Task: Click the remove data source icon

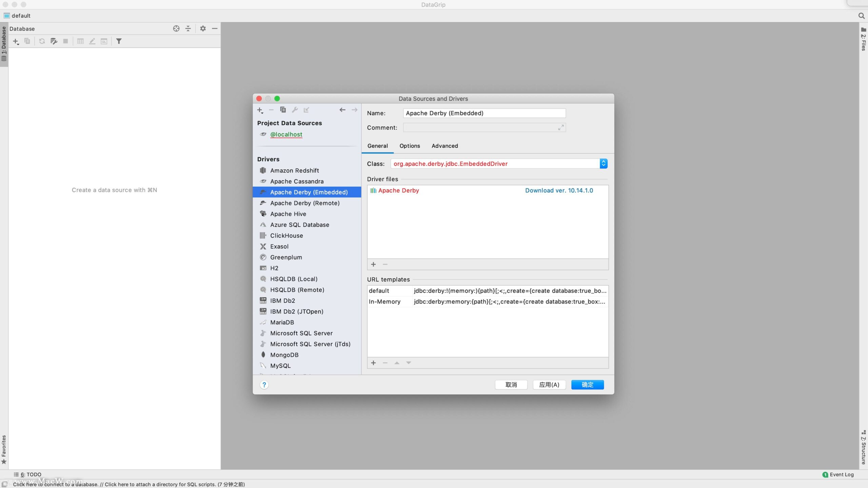Action: pyautogui.click(x=271, y=110)
